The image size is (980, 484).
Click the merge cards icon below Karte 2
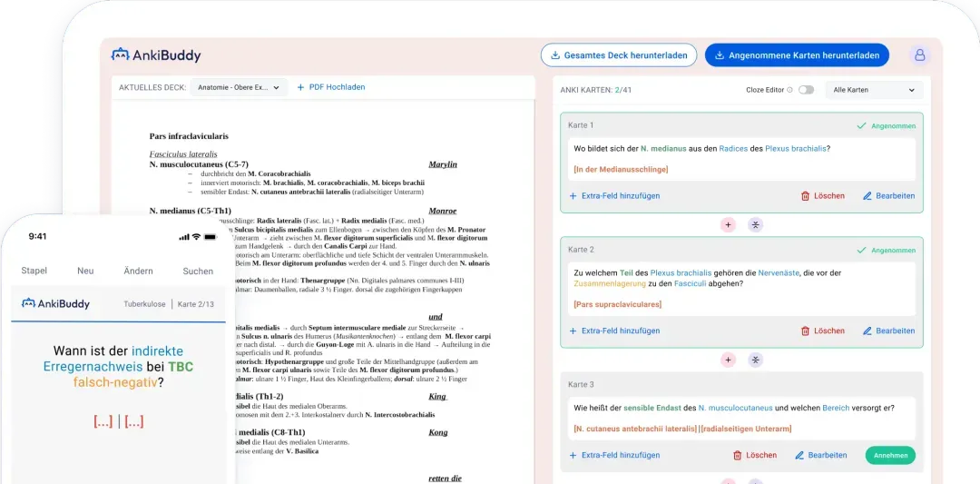(x=756, y=360)
